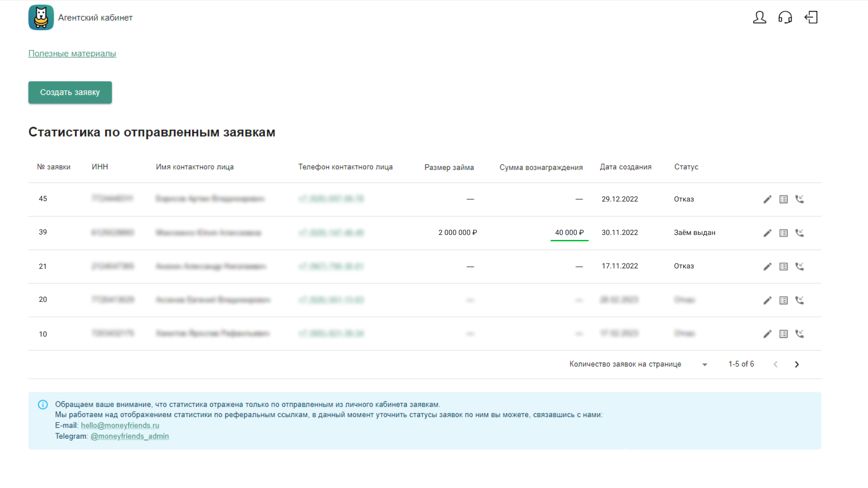Click the Дата создания column header

pos(626,167)
